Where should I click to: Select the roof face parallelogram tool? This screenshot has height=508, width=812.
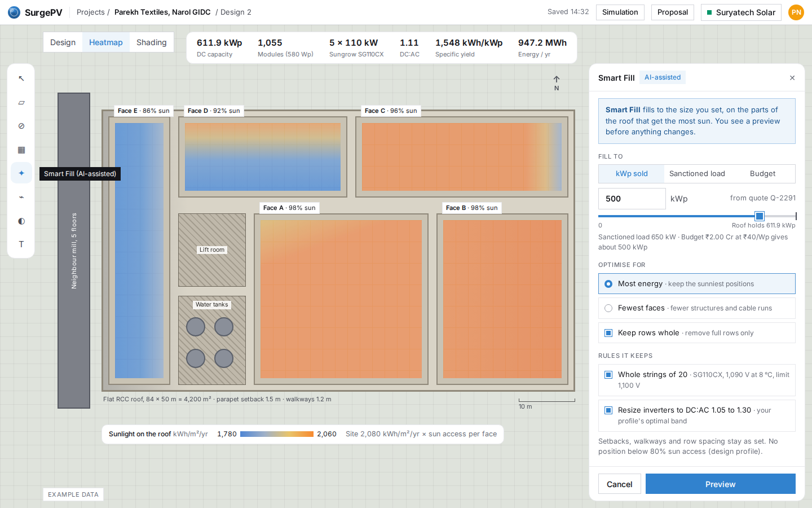pos(21,102)
